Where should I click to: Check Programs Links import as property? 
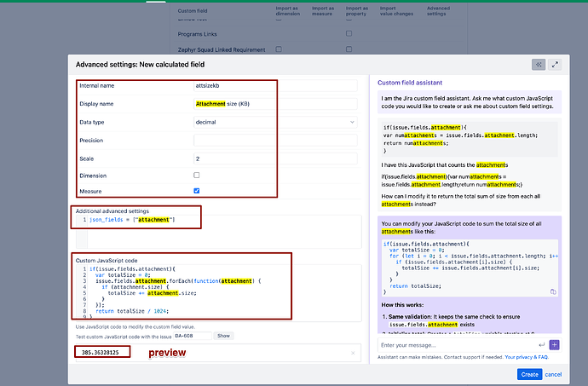point(349,33)
